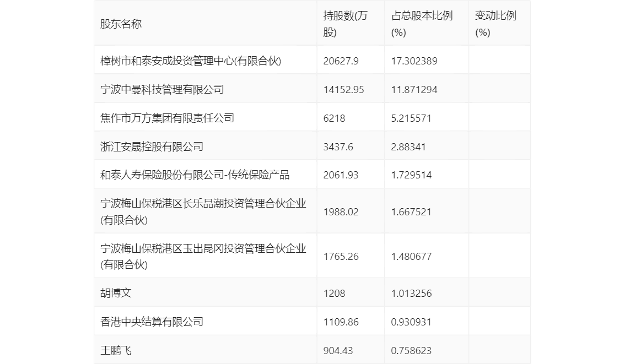The height and width of the screenshot is (364, 625).
Task: Select the percentage 0.758623
Action: (x=411, y=351)
